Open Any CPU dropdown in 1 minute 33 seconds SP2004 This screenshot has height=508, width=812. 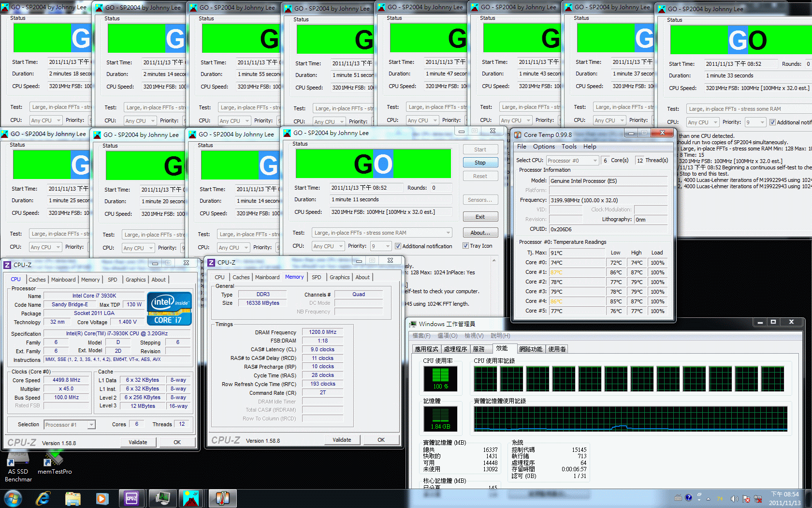point(703,122)
